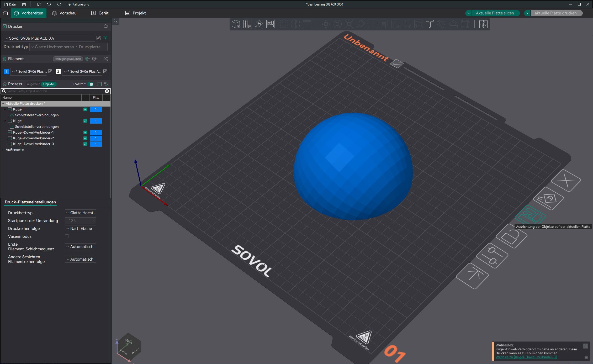Click filament 1 blue color swatch
This screenshot has height=364, width=593.
[x=6, y=71]
